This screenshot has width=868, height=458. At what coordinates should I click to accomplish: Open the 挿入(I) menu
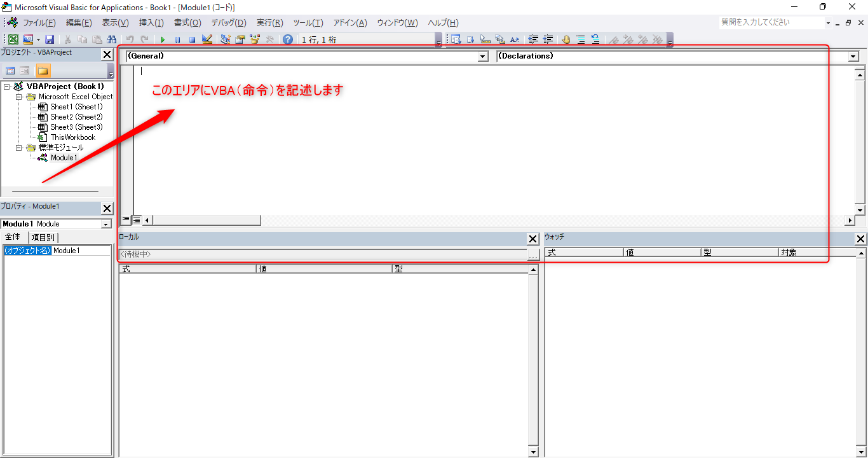(151, 23)
